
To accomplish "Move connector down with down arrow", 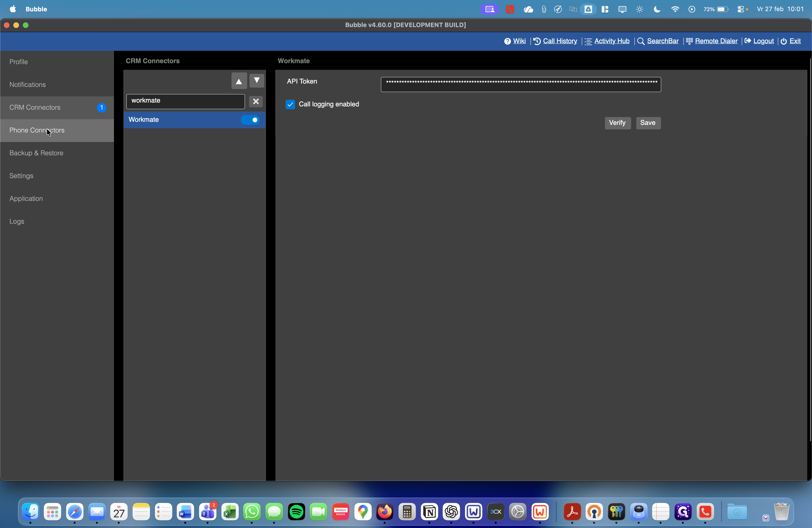I will point(257,80).
